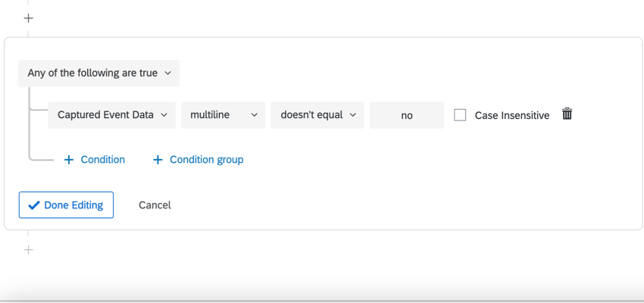644x303 pixels.
Task: Add a new Condition group
Action: (x=206, y=160)
